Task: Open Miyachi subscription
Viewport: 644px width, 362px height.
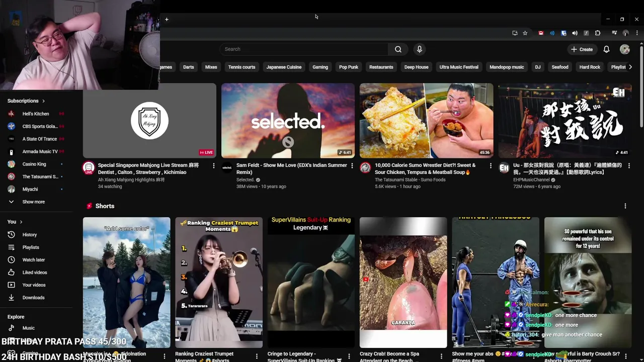Action: pyautogui.click(x=35, y=189)
